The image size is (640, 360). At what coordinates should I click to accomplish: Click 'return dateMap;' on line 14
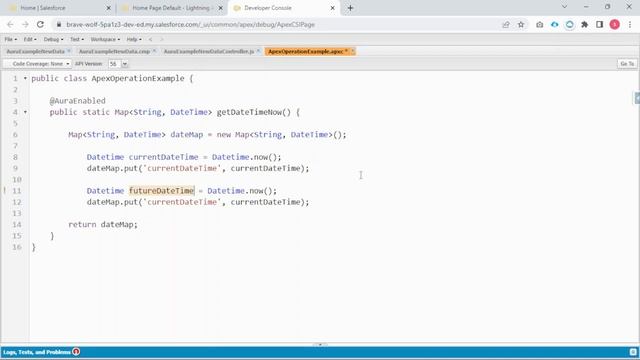(x=103, y=224)
